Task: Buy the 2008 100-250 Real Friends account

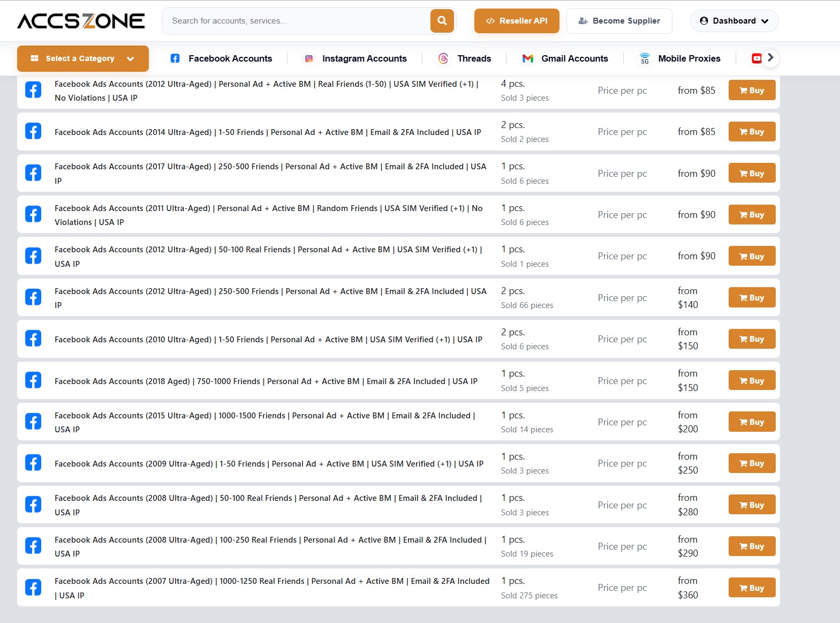Action: 752,546
